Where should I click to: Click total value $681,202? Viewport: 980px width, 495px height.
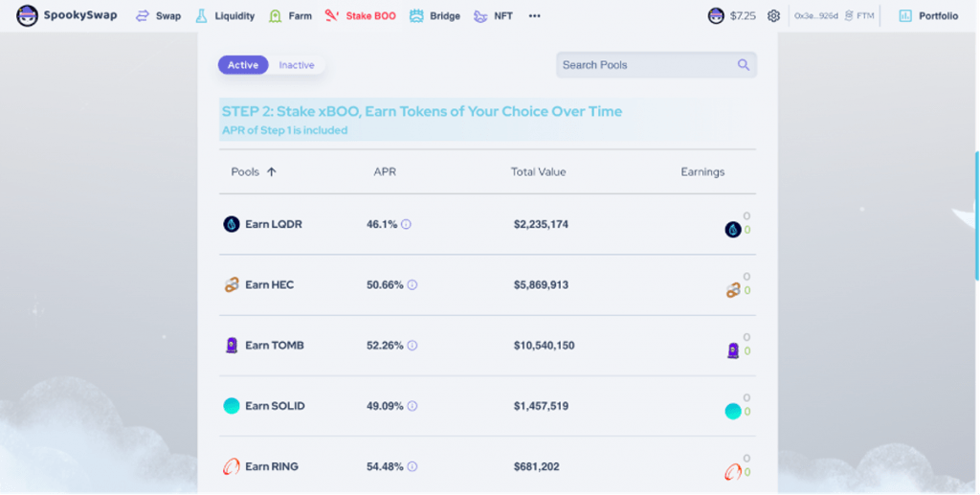click(536, 467)
